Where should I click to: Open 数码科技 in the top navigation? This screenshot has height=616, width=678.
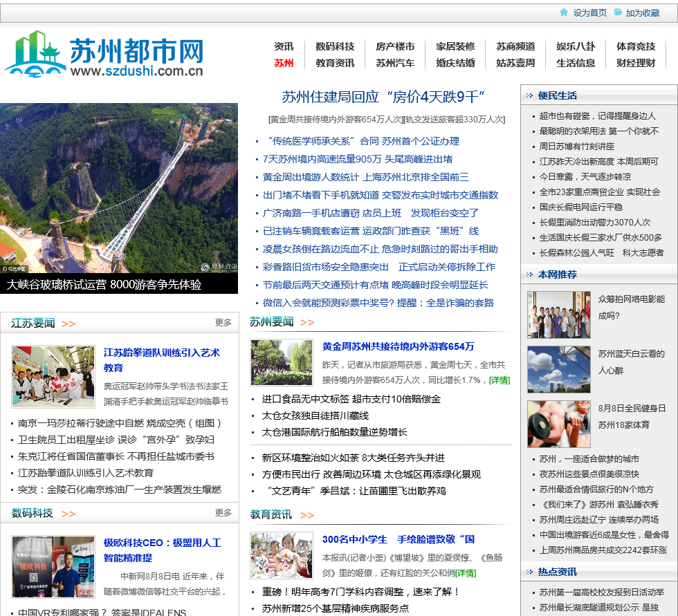coord(335,46)
